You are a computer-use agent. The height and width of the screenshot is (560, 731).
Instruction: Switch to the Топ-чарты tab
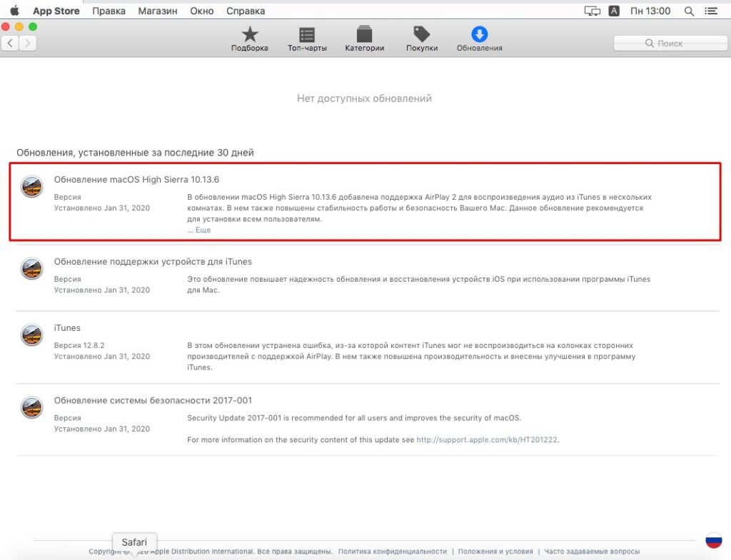pos(307,39)
